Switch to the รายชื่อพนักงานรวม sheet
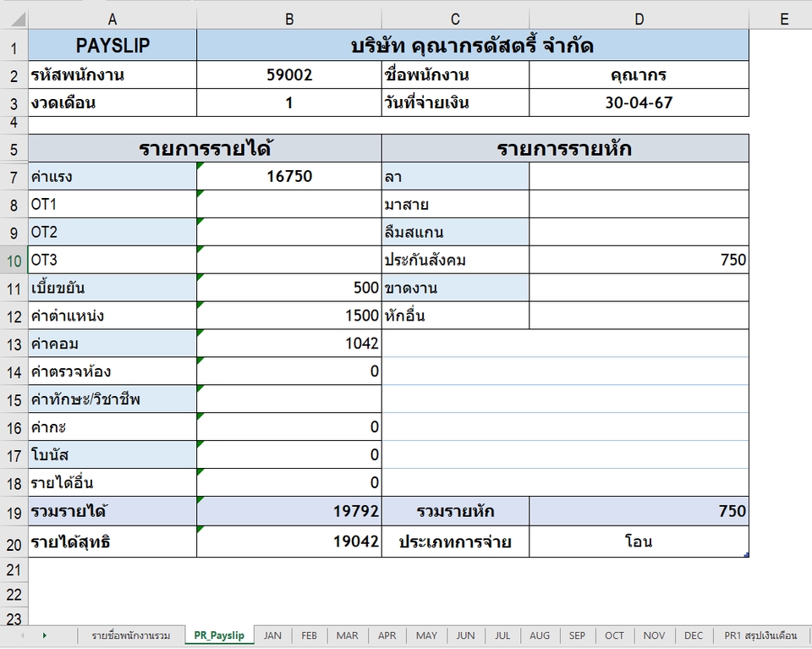The image size is (812, 649). (x=131, y=635)
